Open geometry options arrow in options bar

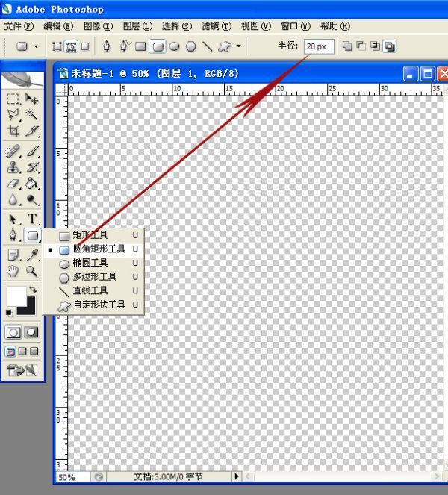239,46
